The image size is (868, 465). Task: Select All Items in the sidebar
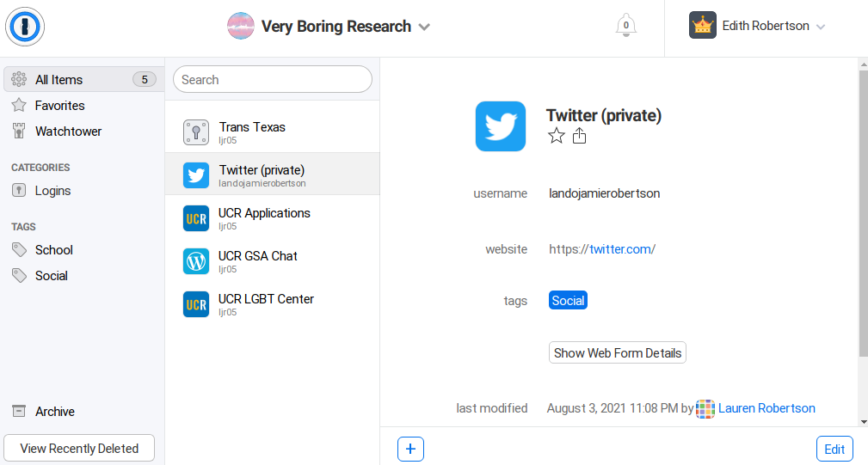coord(83,80)
